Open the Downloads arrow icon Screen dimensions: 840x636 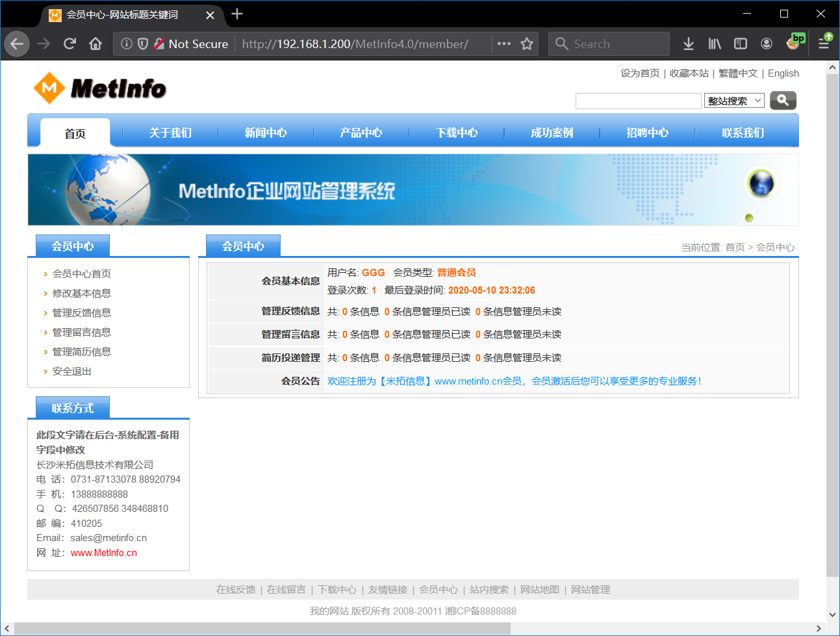click(689, 44)
